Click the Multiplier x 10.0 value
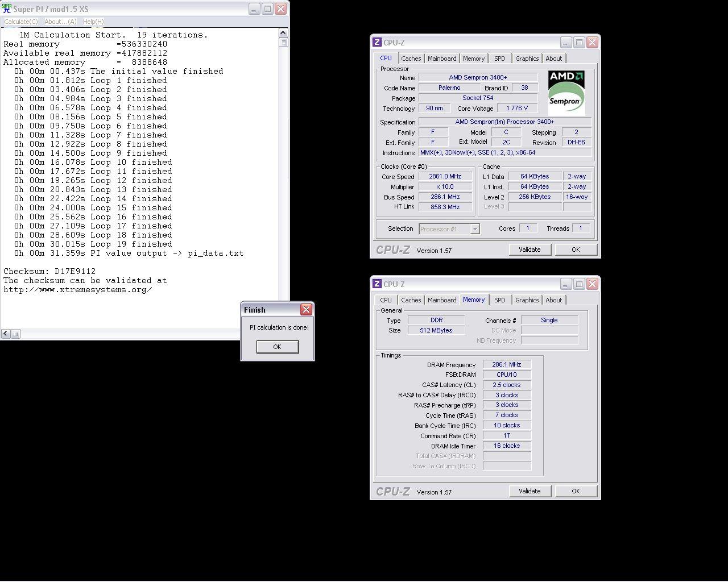 coord(445,187)
